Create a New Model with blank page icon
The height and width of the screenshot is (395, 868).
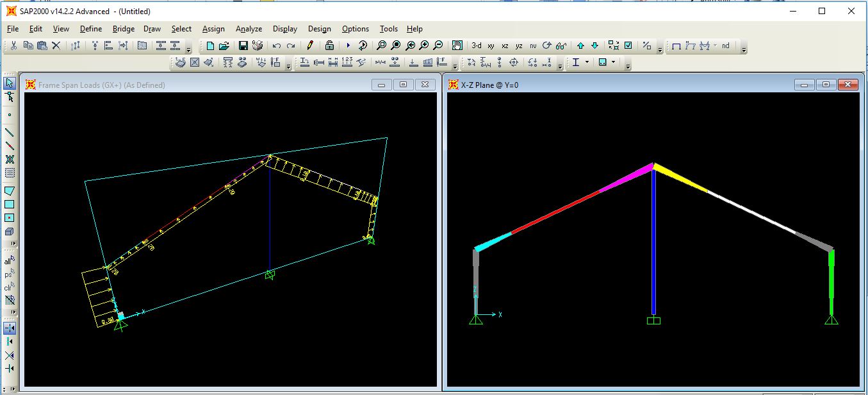pyautogui.click(x=210, y=46)
